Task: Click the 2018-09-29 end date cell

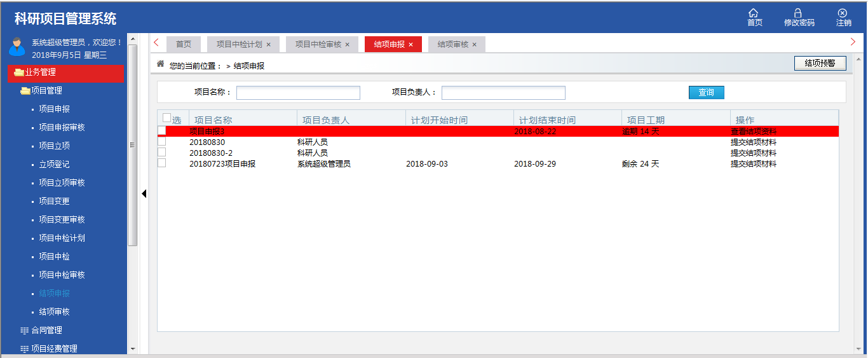Action: point(535,163)
